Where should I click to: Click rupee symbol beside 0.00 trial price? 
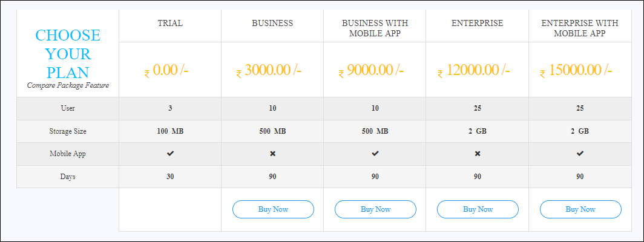point(147,74)
